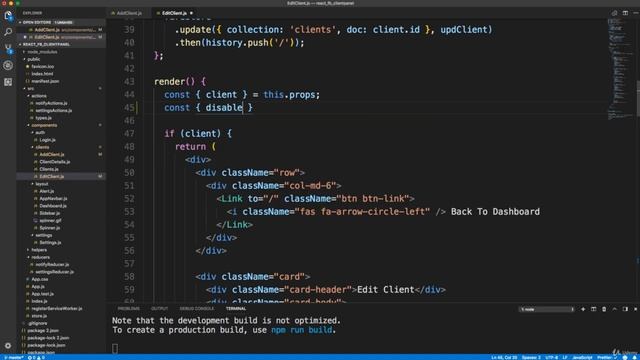Collapse the reducers folder
Image resolution: width=640 pixels, height=360 pixels.
pos(40,257)
